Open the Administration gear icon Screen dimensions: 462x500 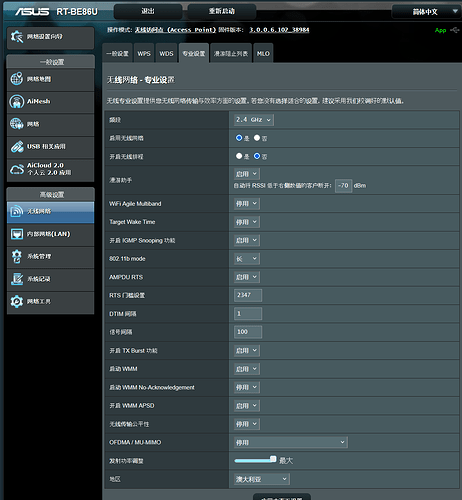[x=17, y=256]
